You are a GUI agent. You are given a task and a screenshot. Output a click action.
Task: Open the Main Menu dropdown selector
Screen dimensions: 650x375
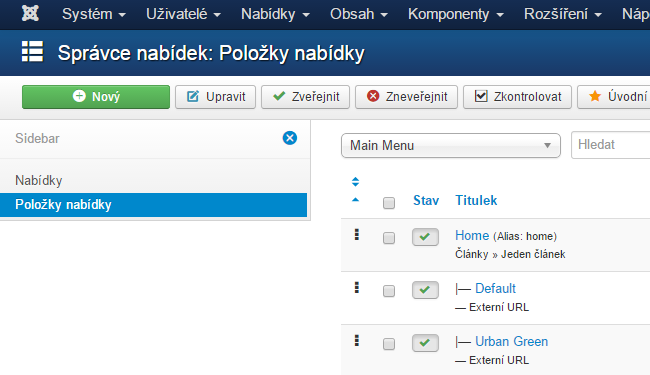451,145
